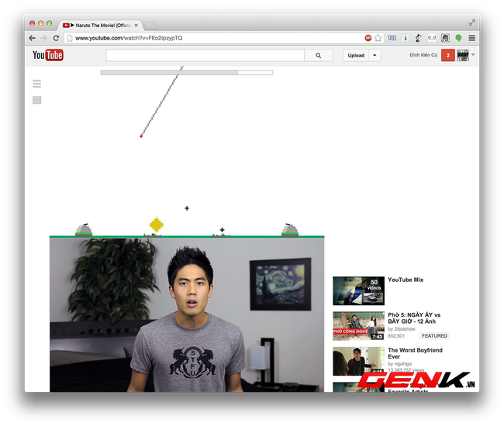
Task: Open the black-and-white figure extension icon
Action: coord(418,38)
